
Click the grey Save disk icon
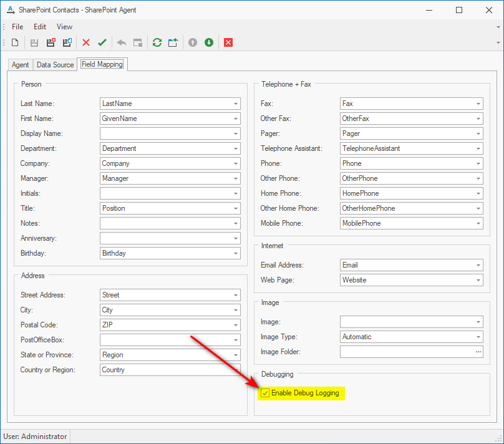coord(34,42)
